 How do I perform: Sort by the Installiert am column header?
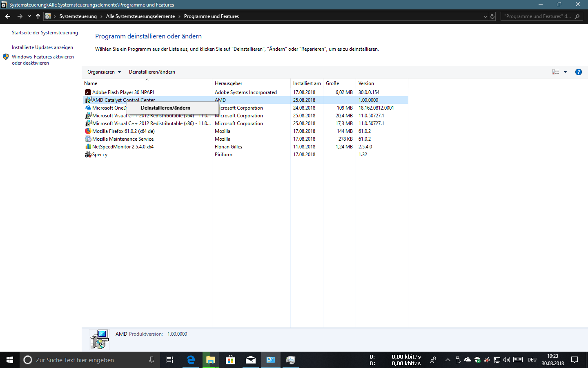tap(307, 83)
